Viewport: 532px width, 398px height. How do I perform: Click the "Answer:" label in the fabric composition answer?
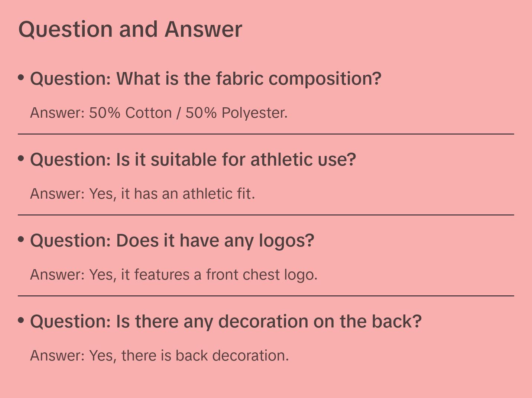click(58, 113)
